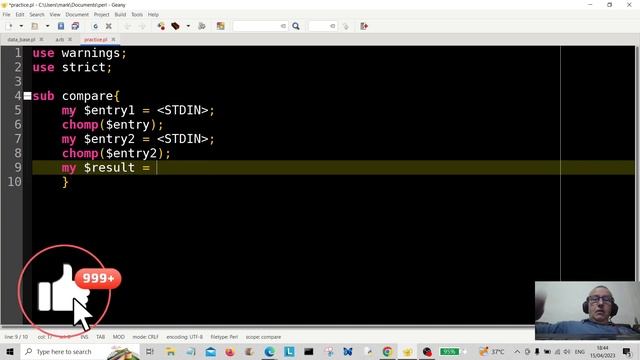
Task: Open the Tools menu
Action: pos(137,14)
